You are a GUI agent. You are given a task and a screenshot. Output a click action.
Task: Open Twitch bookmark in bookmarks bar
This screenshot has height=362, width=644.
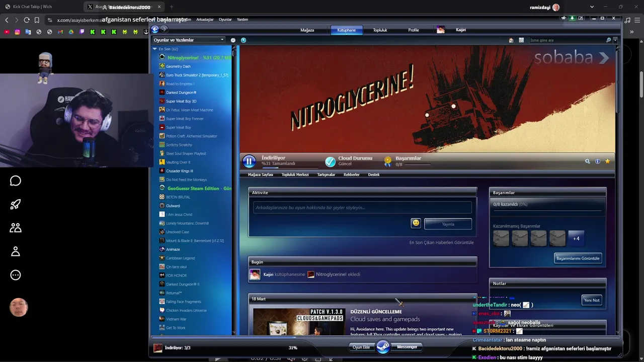click(82, 32)
